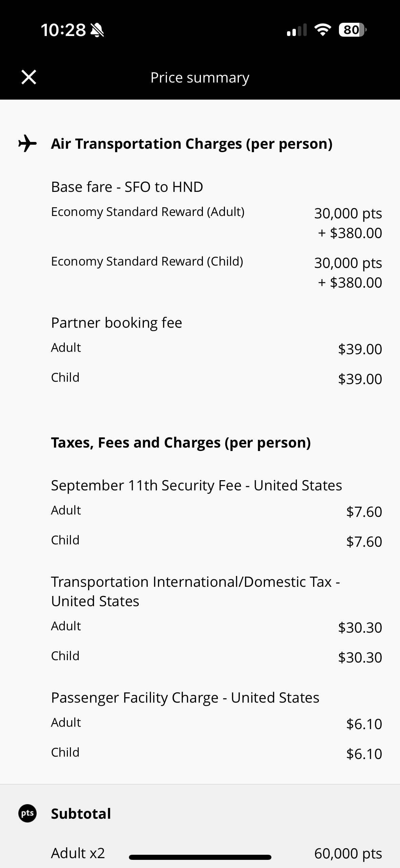Tap the Subtotal heading
Viewport: 400px width, 868px height.
81,814
